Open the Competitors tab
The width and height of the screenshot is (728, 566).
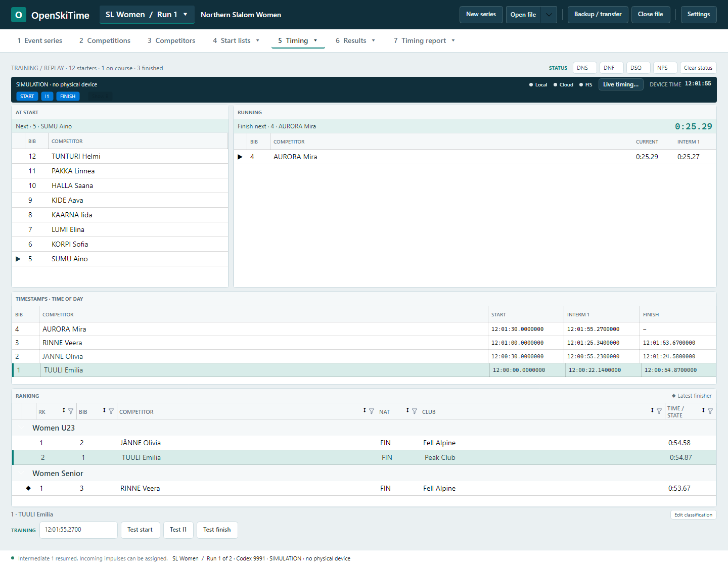[171, 40]
